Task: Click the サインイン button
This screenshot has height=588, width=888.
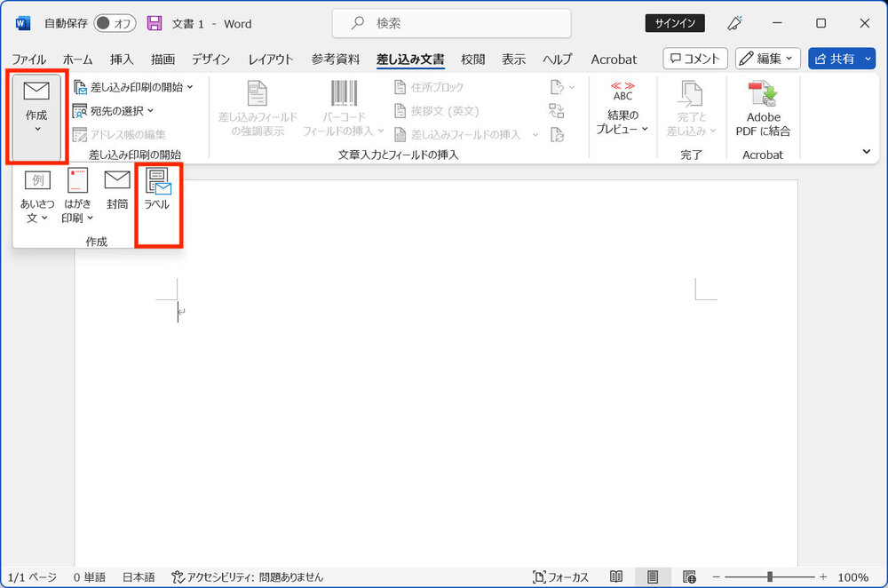Action: coord(675,23)
